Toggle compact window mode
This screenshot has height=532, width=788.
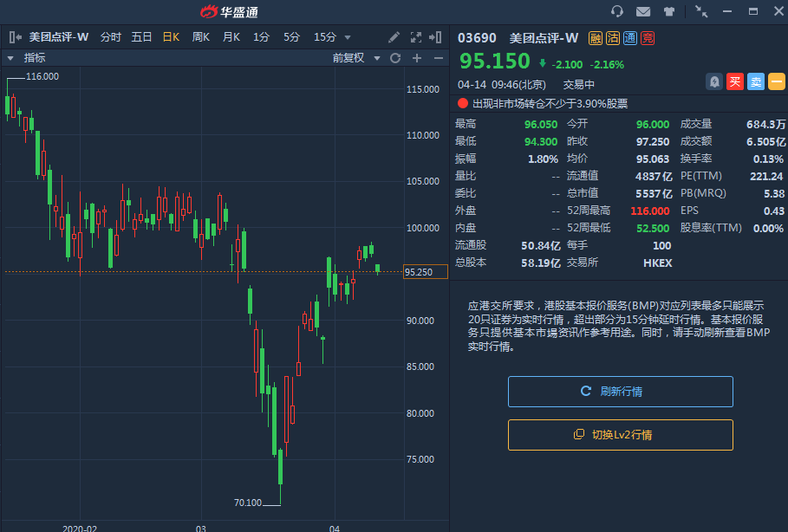(700, 11)
